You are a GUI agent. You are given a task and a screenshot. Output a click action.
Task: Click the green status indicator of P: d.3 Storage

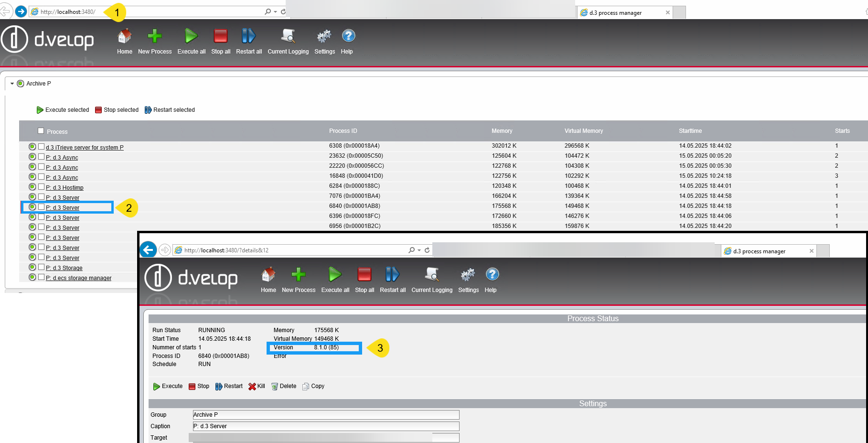click(x=32, y=267)
